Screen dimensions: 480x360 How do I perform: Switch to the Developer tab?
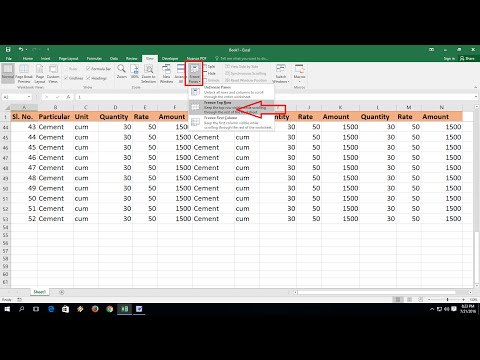170,58
